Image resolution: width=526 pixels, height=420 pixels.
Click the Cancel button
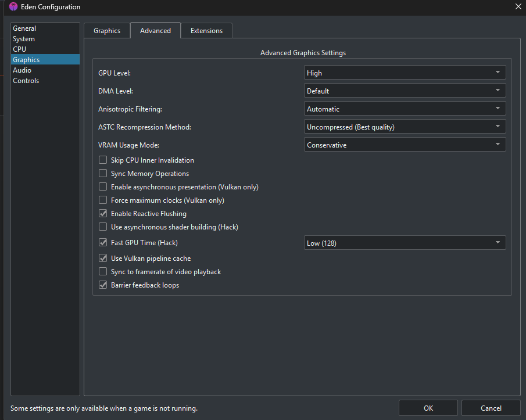coord(491,408)
